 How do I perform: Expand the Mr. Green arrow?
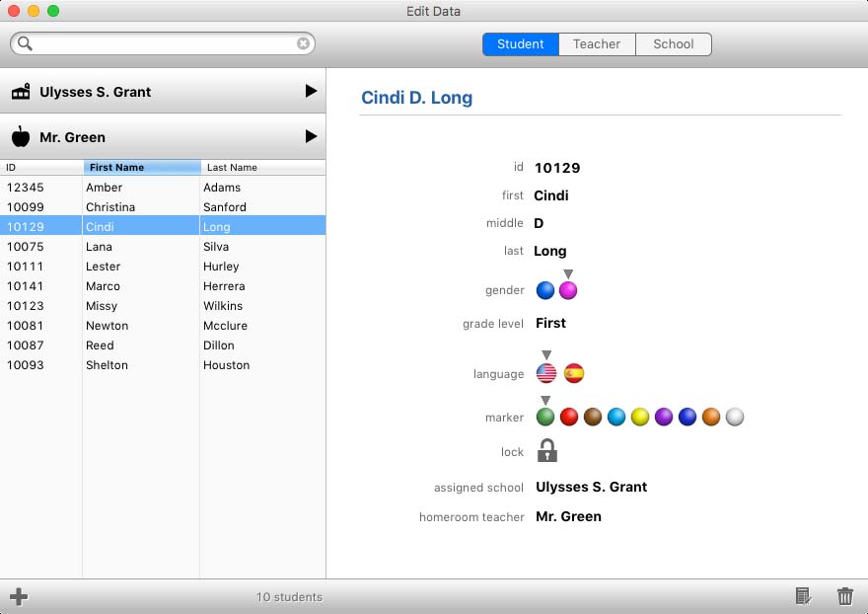(x=311, y=136)
